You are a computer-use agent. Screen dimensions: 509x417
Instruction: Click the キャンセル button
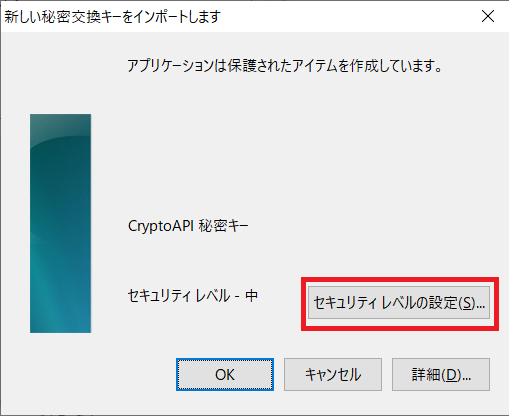pyautogui.click(x=333, y=375)
